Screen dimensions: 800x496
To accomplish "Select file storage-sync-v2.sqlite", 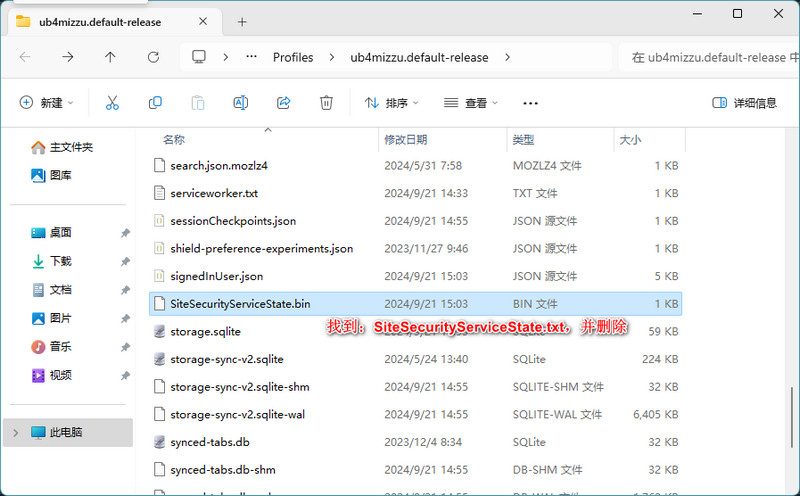I will 415,359.
